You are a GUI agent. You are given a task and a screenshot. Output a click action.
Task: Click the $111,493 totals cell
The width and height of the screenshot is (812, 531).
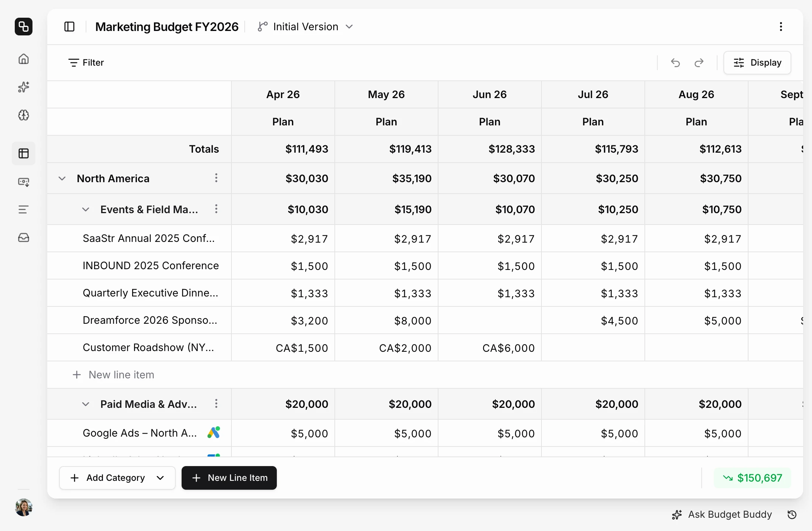(x=283, y=149)
